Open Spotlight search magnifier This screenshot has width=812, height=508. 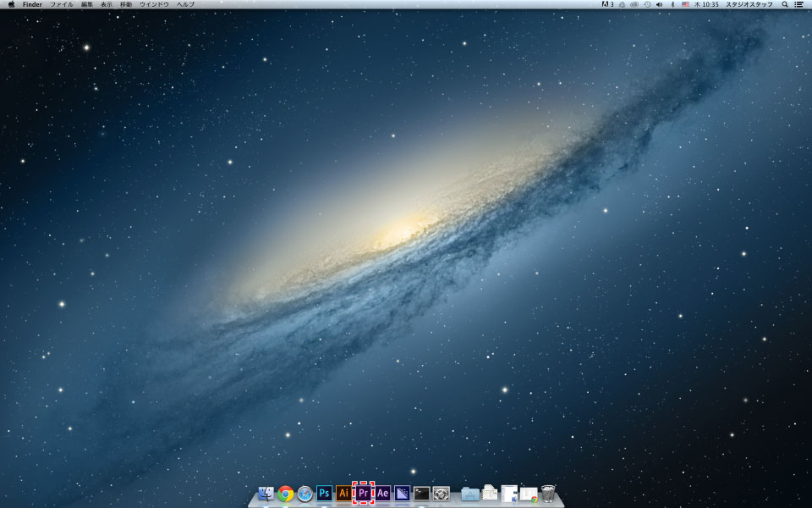(785, 4)
